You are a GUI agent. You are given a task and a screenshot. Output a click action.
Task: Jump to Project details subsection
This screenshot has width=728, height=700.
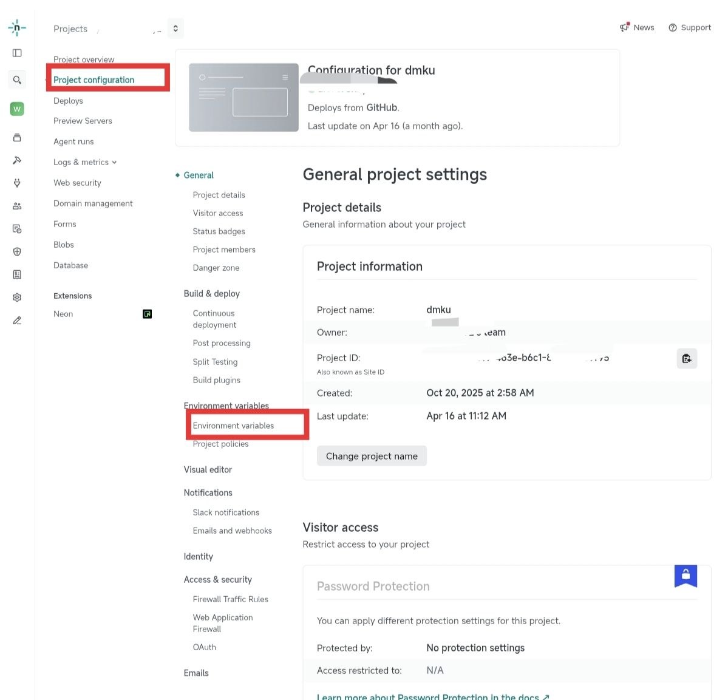coord(219,195)
